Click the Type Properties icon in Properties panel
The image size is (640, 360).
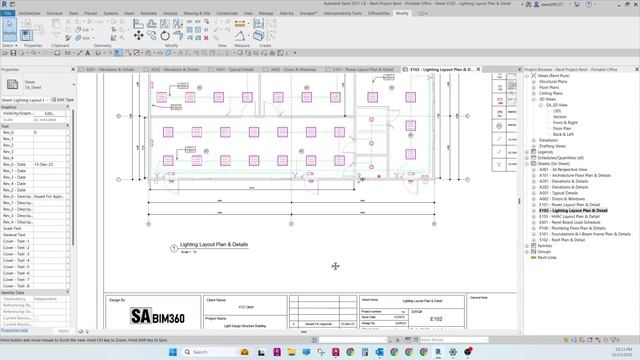[26, 23]
